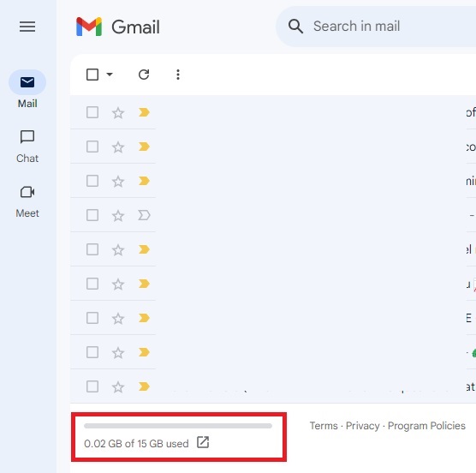Star the second email in the list
The image size is (476, 473).
[118, 147]
